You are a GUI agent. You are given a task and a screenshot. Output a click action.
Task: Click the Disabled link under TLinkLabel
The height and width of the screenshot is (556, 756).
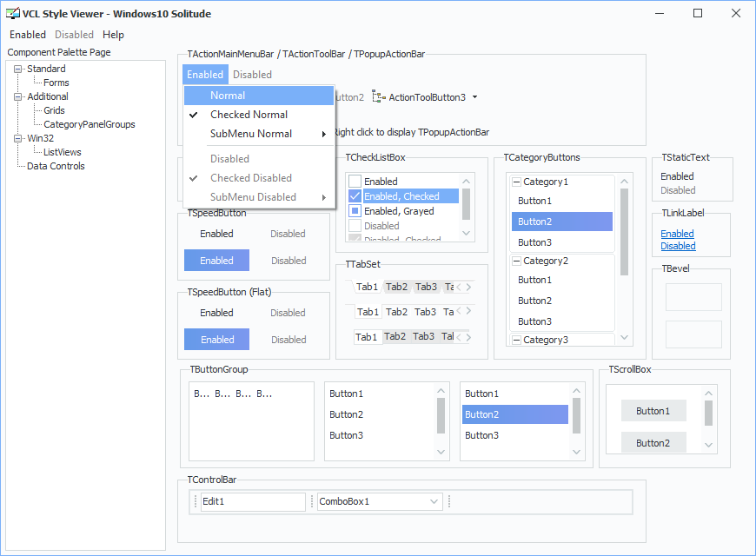pos(678,246)
